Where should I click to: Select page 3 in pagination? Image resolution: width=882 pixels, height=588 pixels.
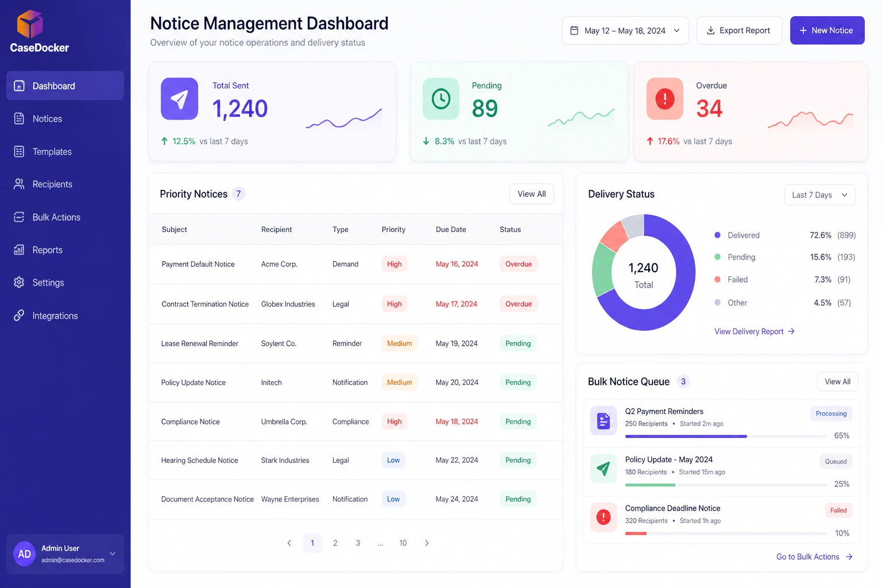(x=358, y=543)
